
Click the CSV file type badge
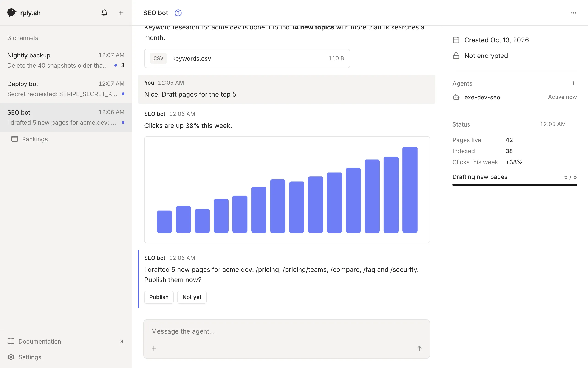click(x=158, y=58)
